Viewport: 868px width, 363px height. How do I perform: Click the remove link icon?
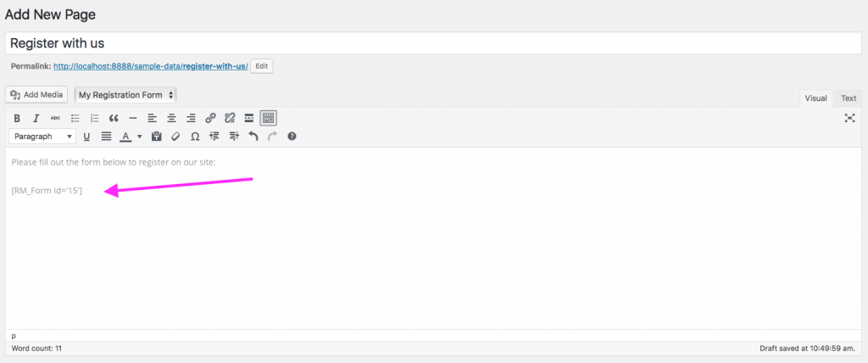pyautogui.click(x=229, y=118)
